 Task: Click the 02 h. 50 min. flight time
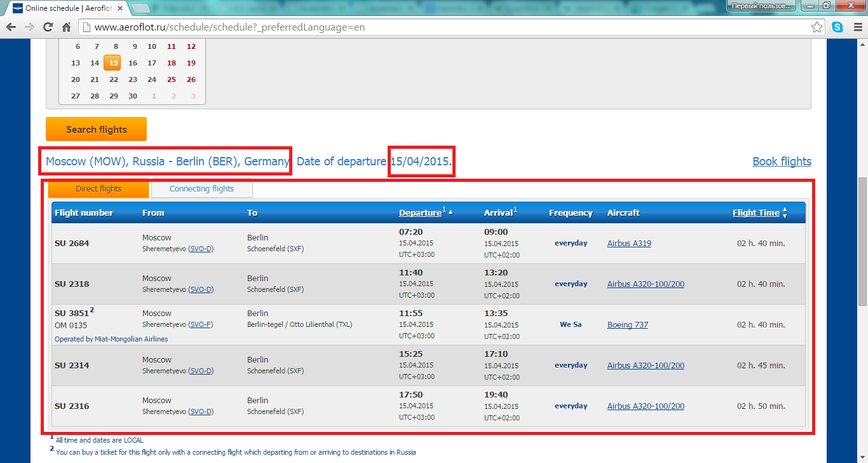(761, 406)
